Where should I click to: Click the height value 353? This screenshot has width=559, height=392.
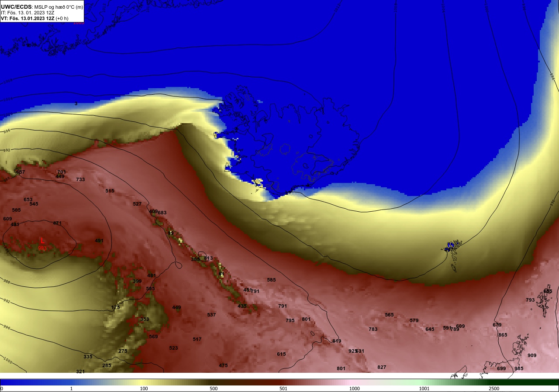pos(145,319)
